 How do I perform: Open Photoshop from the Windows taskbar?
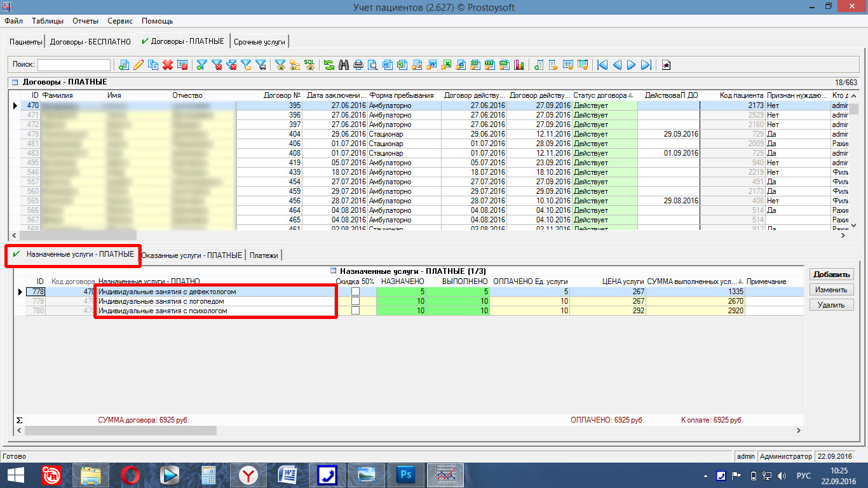coord(405,475)
